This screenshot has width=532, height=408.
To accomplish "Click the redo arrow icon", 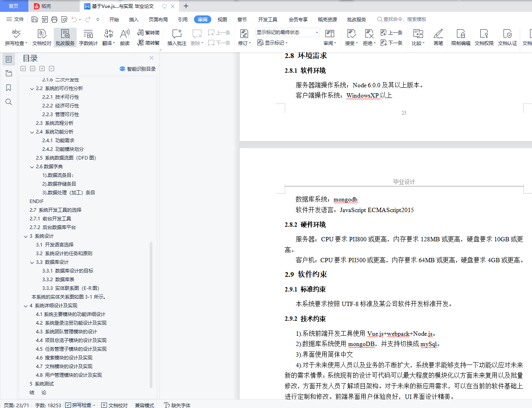I will coord(88,19).
